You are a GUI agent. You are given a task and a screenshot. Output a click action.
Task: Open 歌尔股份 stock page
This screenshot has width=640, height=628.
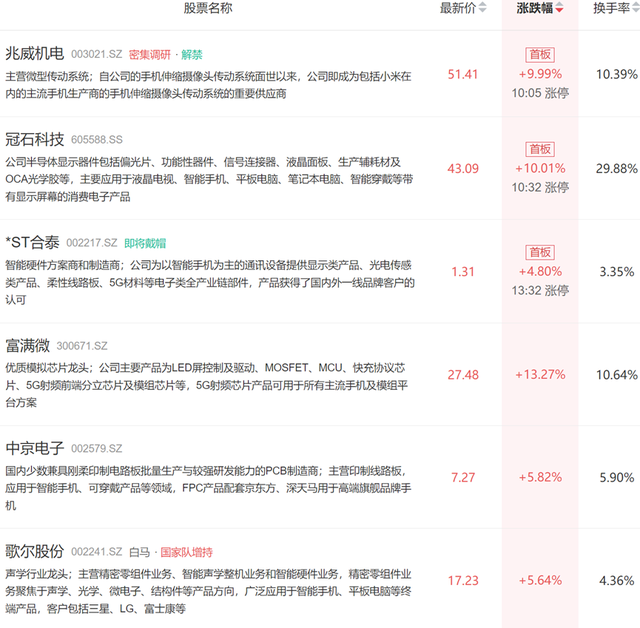click(35, 551)
